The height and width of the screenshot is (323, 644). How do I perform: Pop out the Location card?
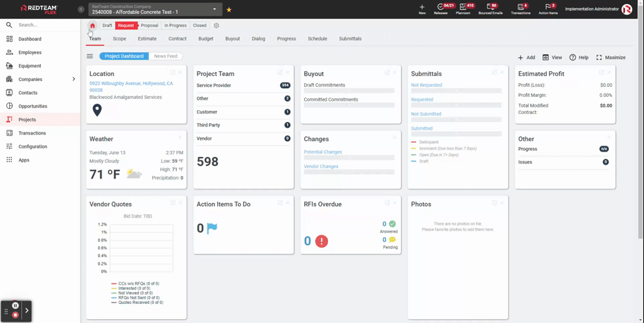tap(173, 73)
